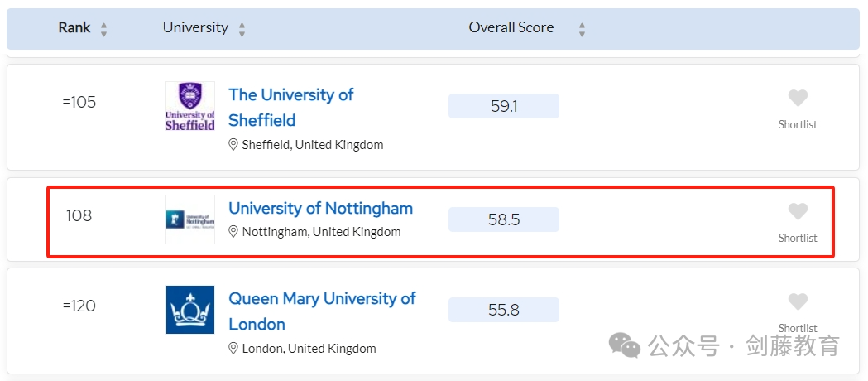Sort by Overall Score using the arrows
The image size is (868, 381).
[581, 29]
